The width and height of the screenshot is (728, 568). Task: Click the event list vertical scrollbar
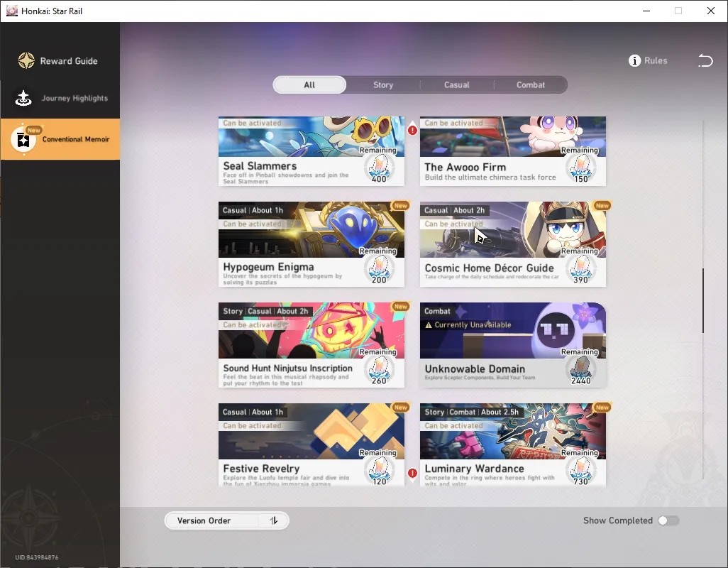[703, 300]
